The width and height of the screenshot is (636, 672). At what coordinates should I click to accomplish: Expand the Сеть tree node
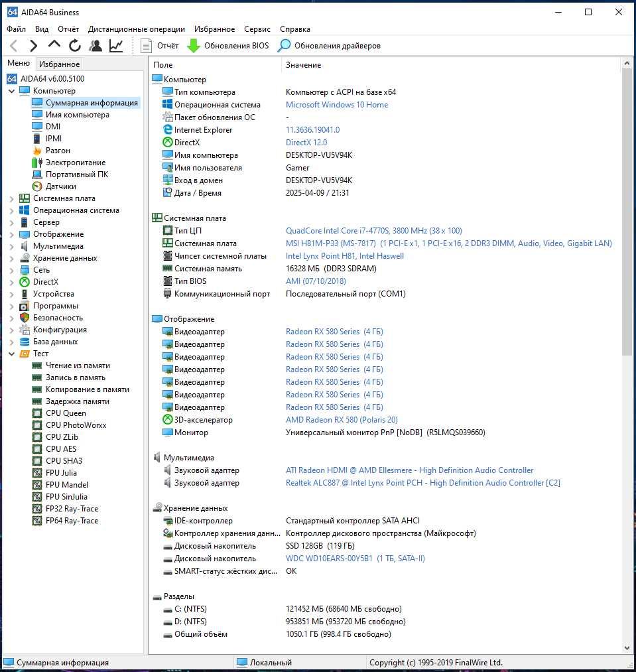tap(11, 271)
